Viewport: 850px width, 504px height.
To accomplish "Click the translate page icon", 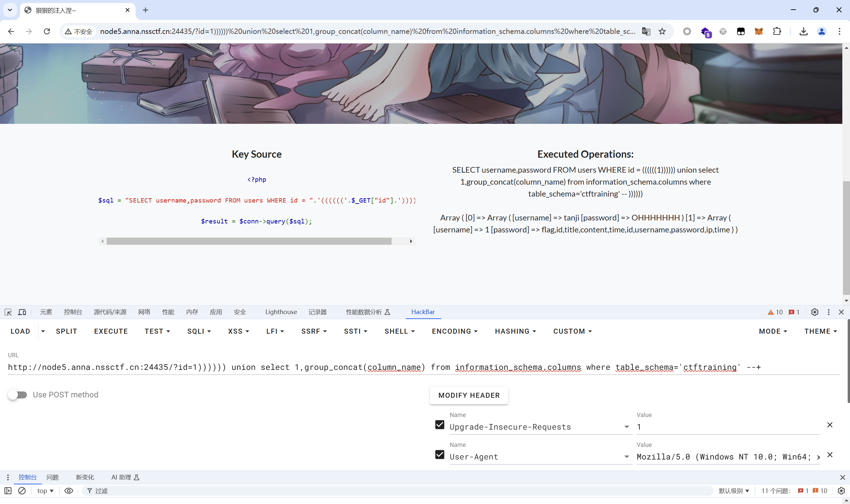I will point(646,32).
